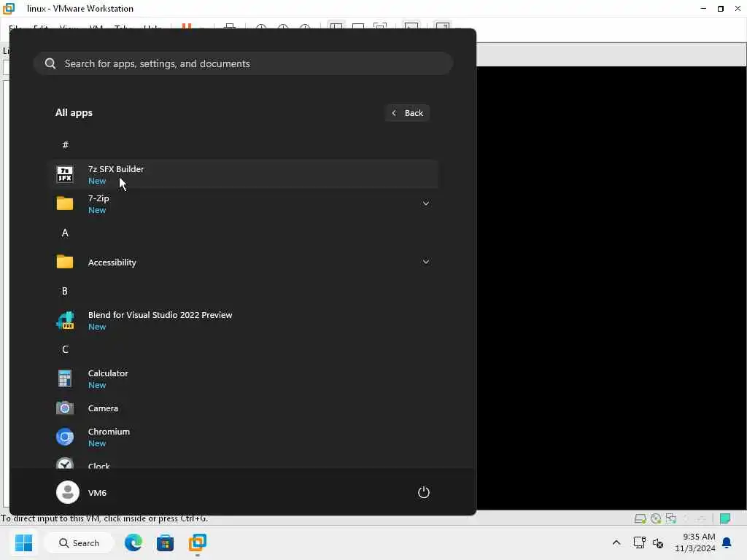Click the 'VM6' username label

pos(97,493)
